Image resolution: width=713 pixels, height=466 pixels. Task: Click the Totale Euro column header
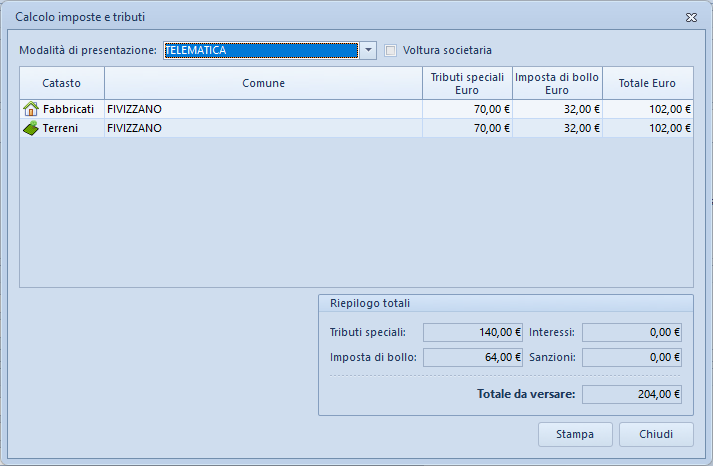(x=648, y=83)
